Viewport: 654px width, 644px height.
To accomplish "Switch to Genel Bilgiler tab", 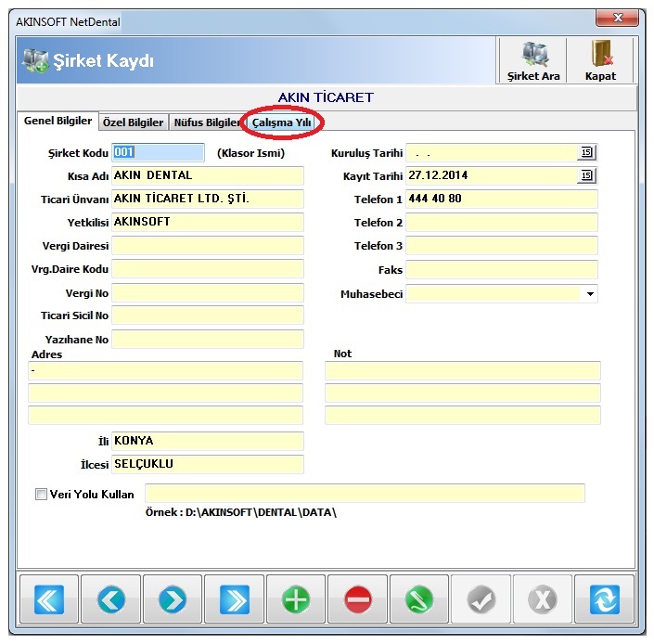I will 58,121.
